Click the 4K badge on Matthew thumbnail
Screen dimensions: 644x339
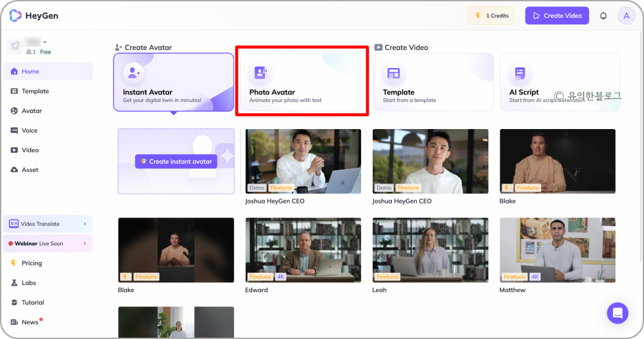535,277
